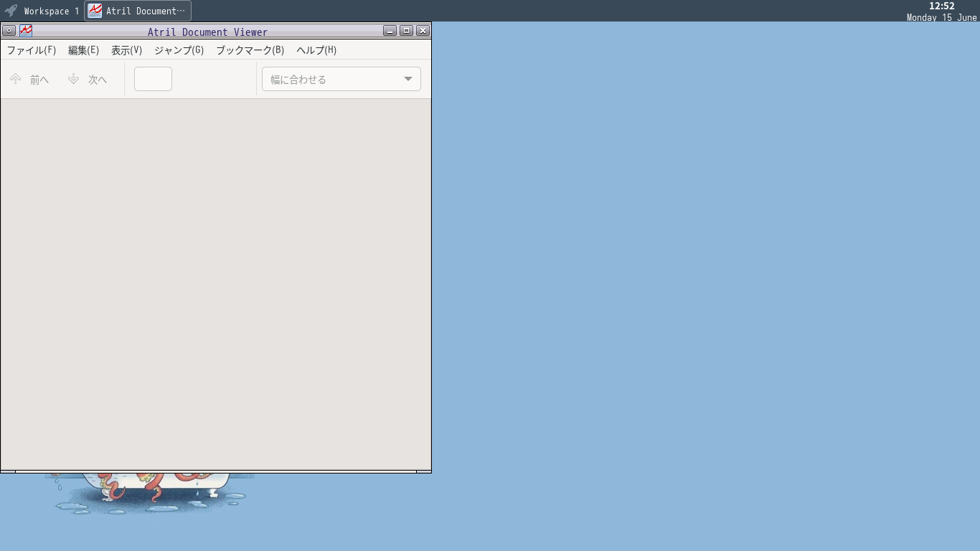Open the ヘルプ(H) menu
Viewport: 980px width, 551px height.
[316, 50]
